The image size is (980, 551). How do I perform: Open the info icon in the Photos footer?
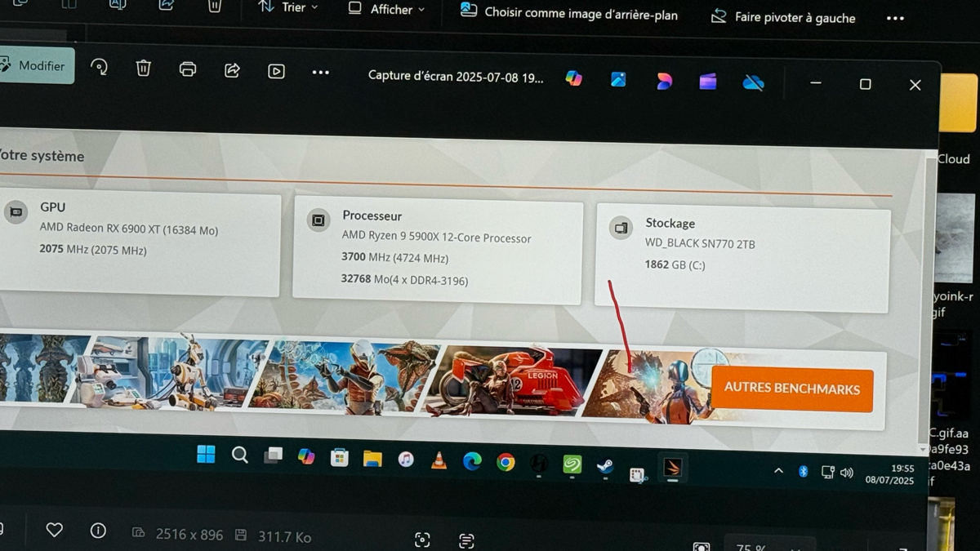(98, 531)
